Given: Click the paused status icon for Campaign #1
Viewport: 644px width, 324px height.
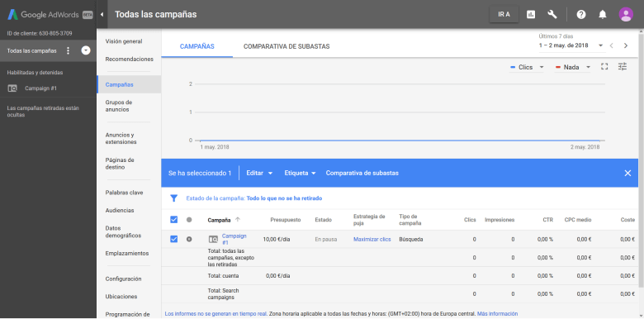Looking at the screenshot, I should (189, 239).
